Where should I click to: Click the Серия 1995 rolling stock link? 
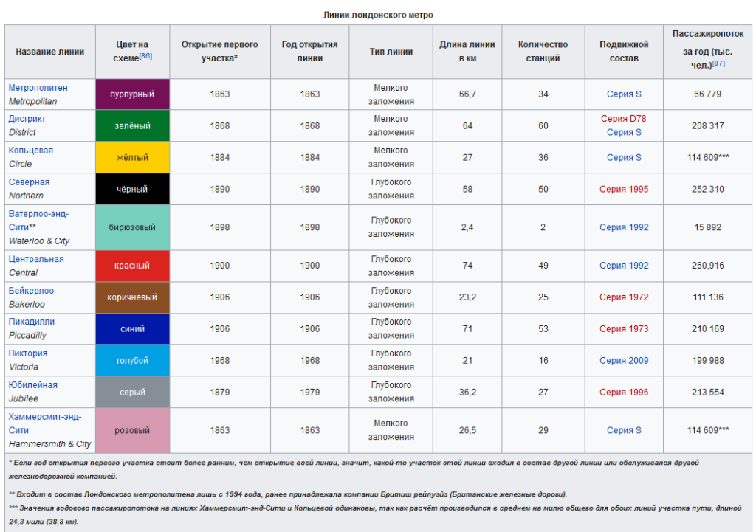click(x=624, y=190)
